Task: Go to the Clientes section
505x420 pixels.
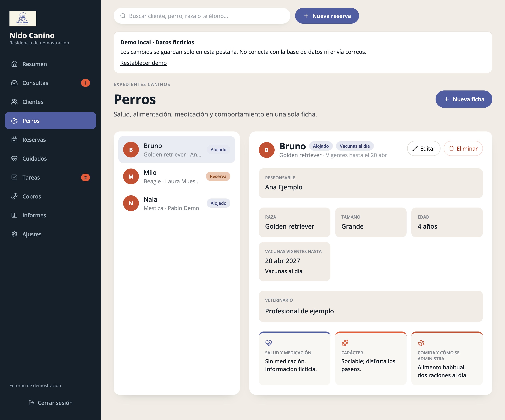Action: tap(50, 102)
